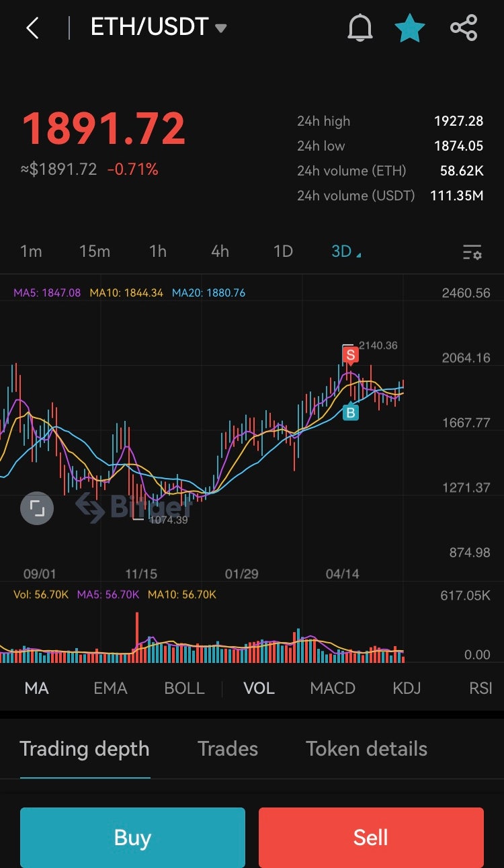Select the 1m timeframe

point(31,251)
